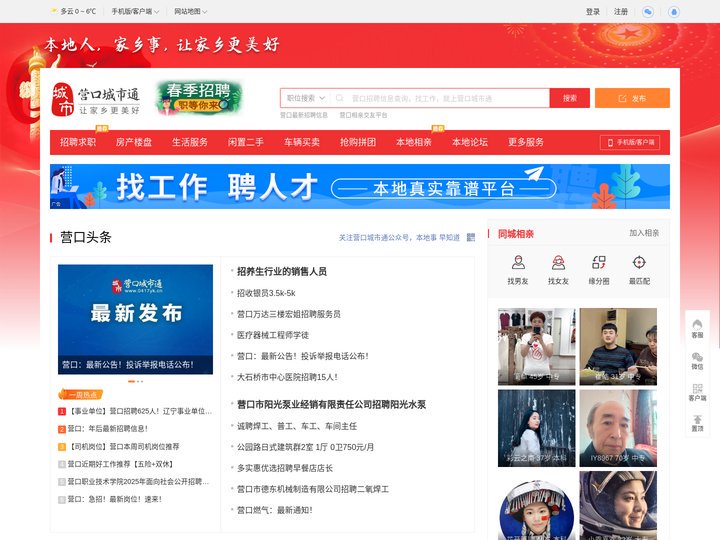Open the 抢购拼团 nav item
720x540 pixels.
pyautogui.click(x=358, y=142)
